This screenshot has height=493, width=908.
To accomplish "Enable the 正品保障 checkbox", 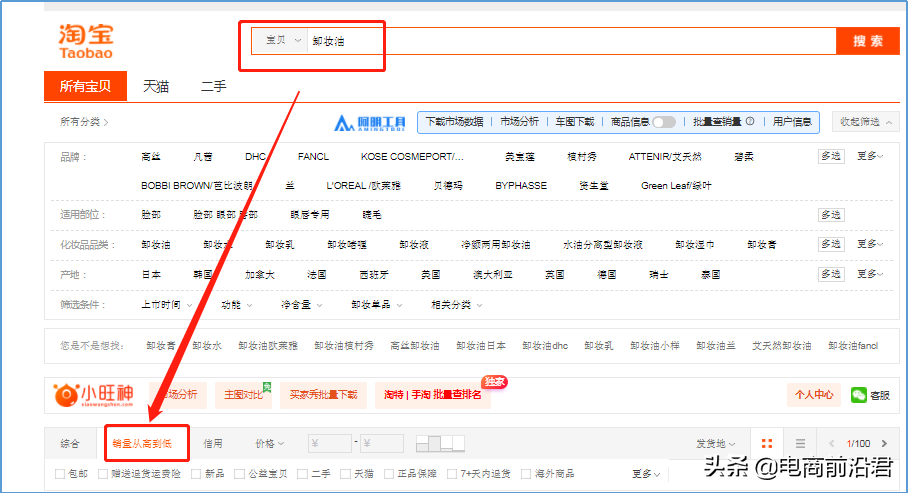I will coord(392,473).
